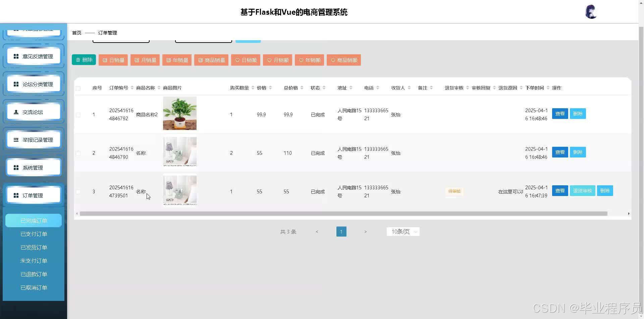Sort by the 退货审核 column arrows
The image size is (644, 319).
click(x=468, y=88)
